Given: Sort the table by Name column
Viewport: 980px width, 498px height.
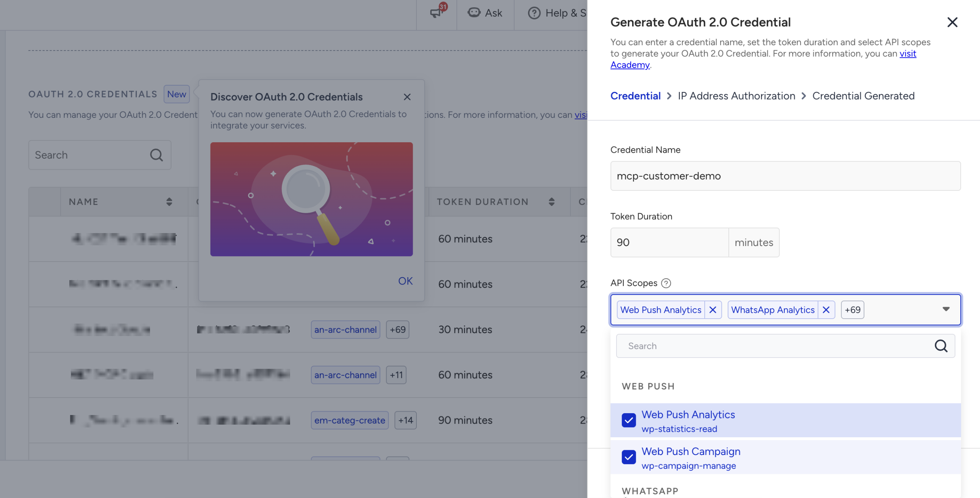Looking at the screenshot, I should point(169,202).
